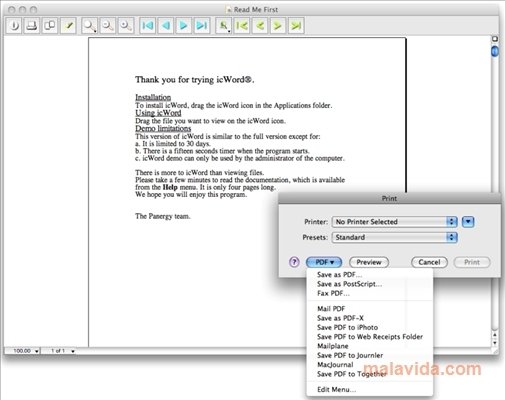
Task: Jump to last result green arrow
Action: coord(296,25)
